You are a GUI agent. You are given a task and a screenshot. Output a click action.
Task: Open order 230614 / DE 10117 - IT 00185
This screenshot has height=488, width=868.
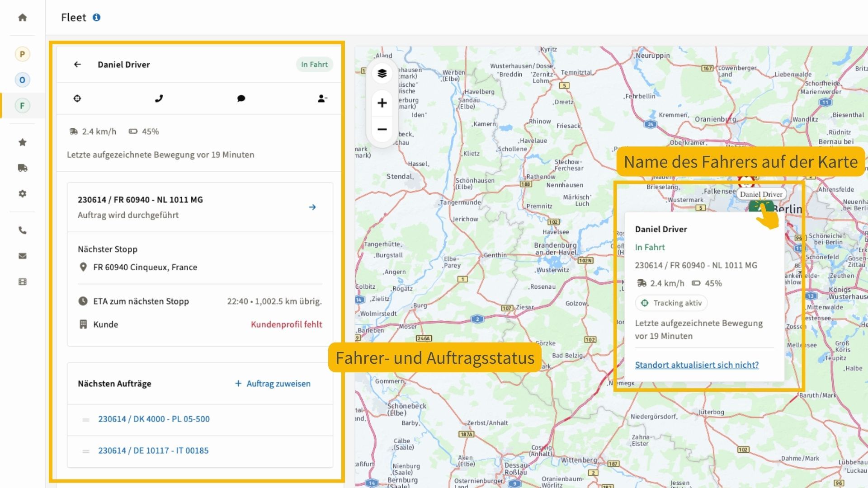point(153,450)
